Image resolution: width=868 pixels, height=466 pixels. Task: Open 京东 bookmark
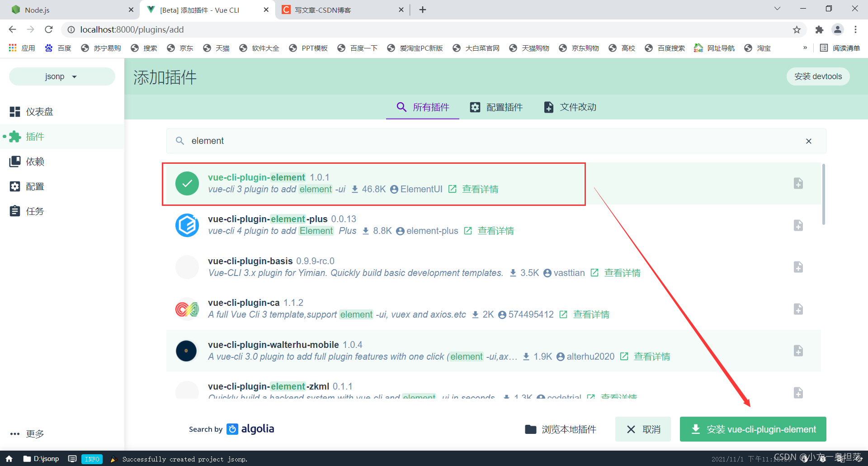click(x=180, y=48)
